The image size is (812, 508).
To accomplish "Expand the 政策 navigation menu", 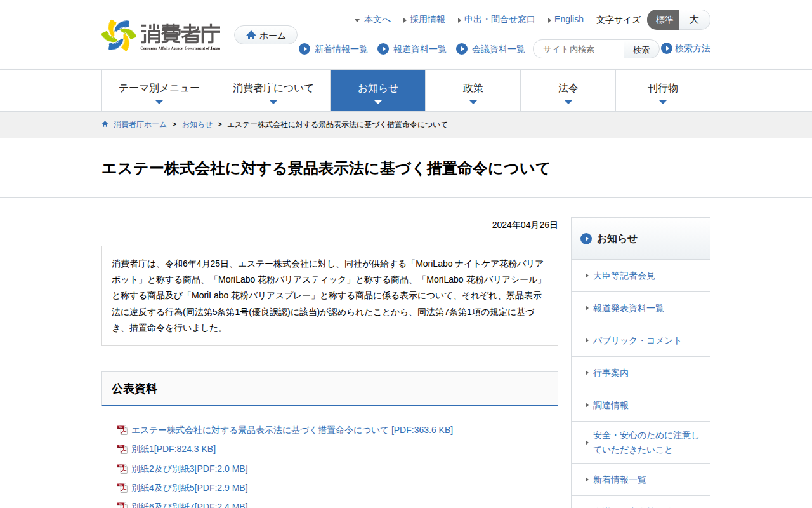I will click(x=473, y=91).
